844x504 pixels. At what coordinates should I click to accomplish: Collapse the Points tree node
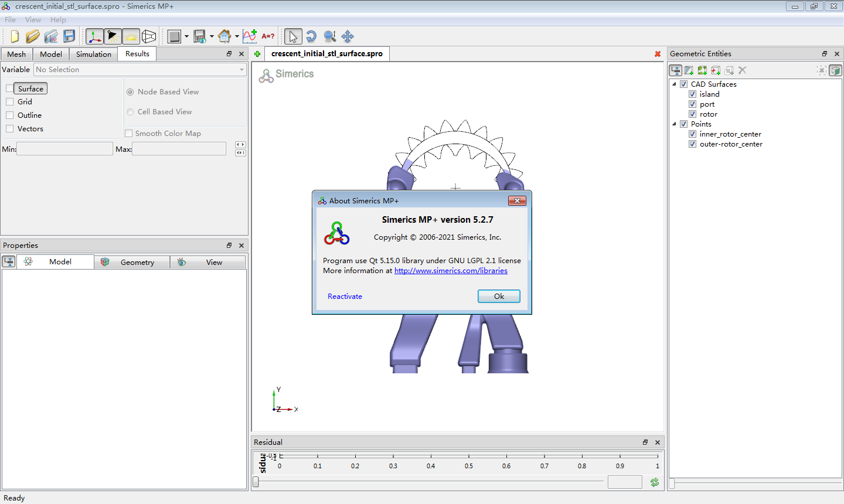pos(674,124)
